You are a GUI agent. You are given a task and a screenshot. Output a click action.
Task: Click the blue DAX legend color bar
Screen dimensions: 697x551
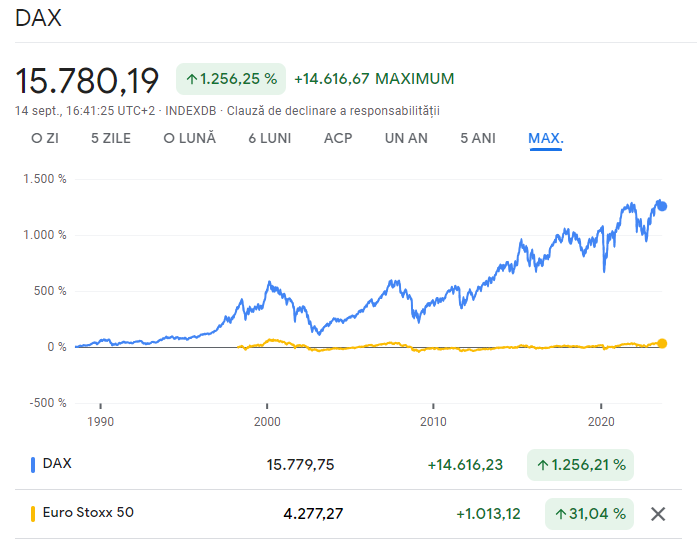click(33, 464)
